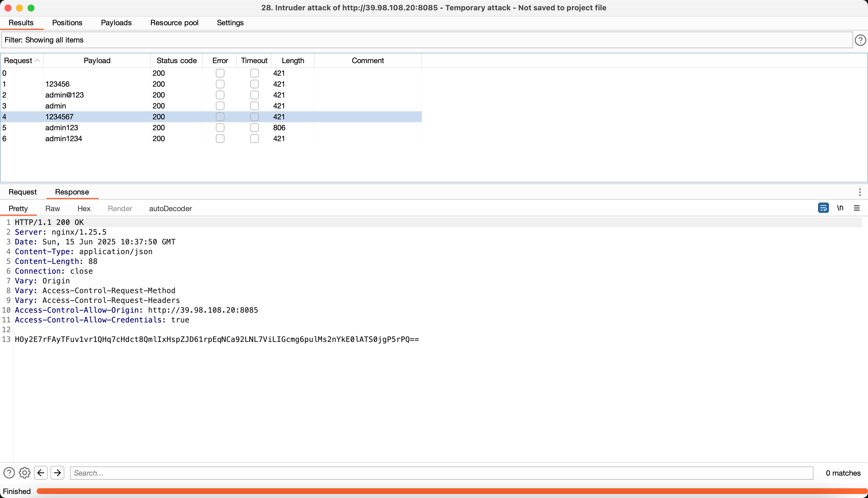Sort by Timeout column header
The width and height of the screenshot is (868, 498).
(x=254, y=61)
